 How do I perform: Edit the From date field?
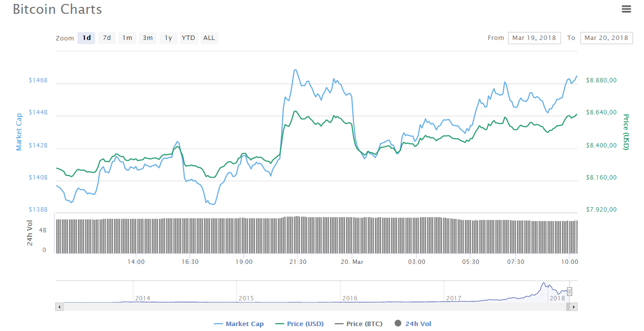(534, 38)
